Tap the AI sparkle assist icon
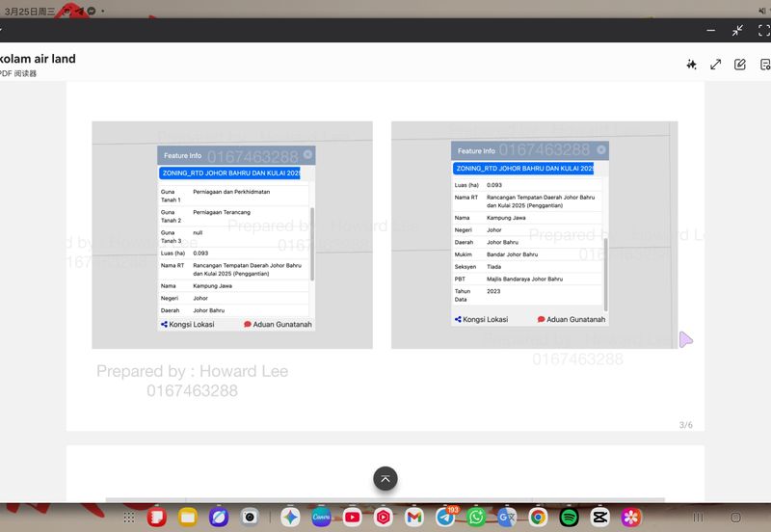Screen dimensions: 771x532 [x=691, y=65]
